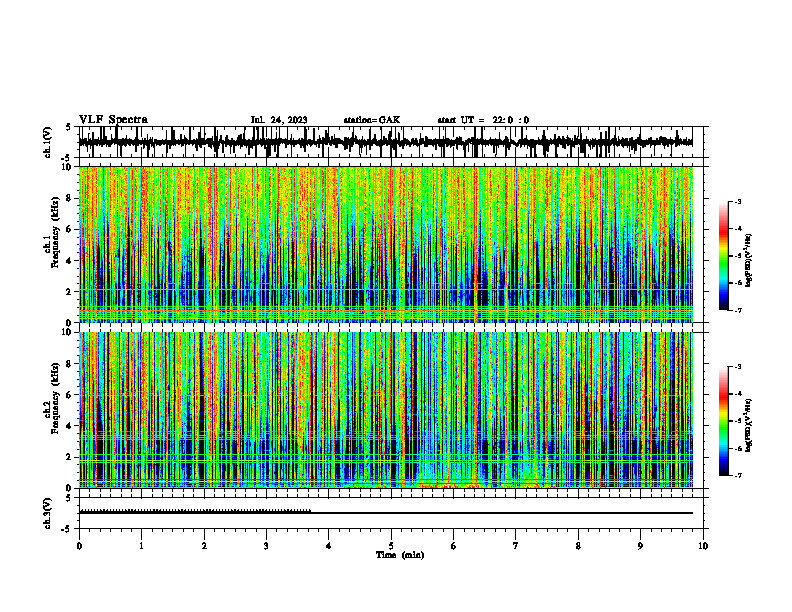This screenshot has width=792, height=612.
Task: Click the ch.1 spectrogram '6' kHz tick label
Action: 69,229
